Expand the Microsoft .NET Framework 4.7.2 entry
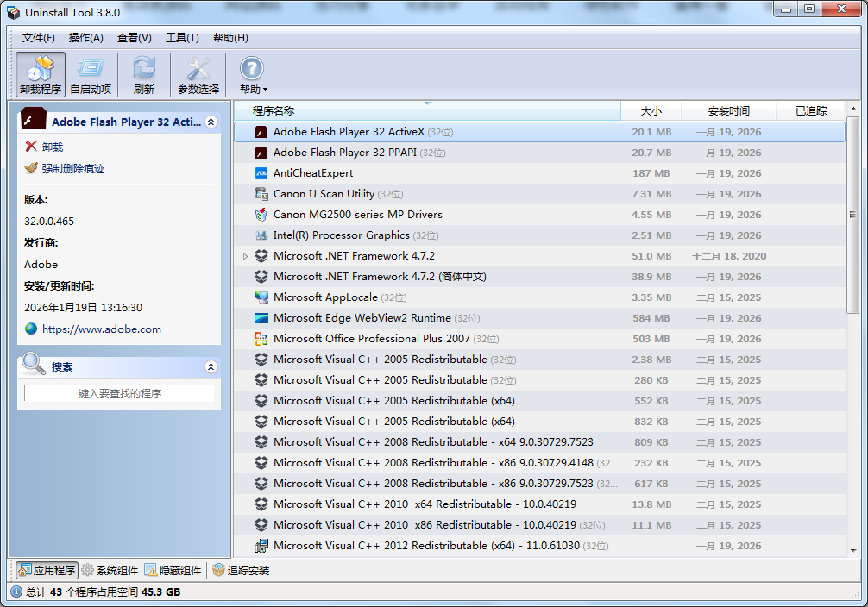 (x=245, y=256)
